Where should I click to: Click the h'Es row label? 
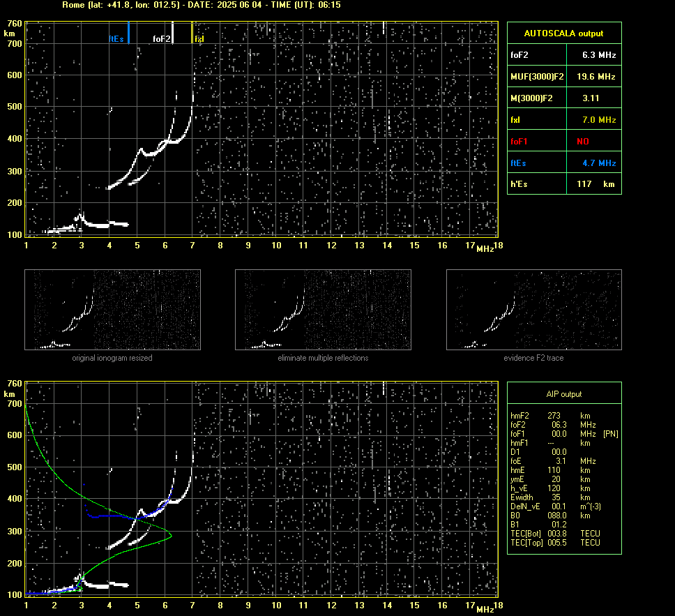click(x=519, y=184)
